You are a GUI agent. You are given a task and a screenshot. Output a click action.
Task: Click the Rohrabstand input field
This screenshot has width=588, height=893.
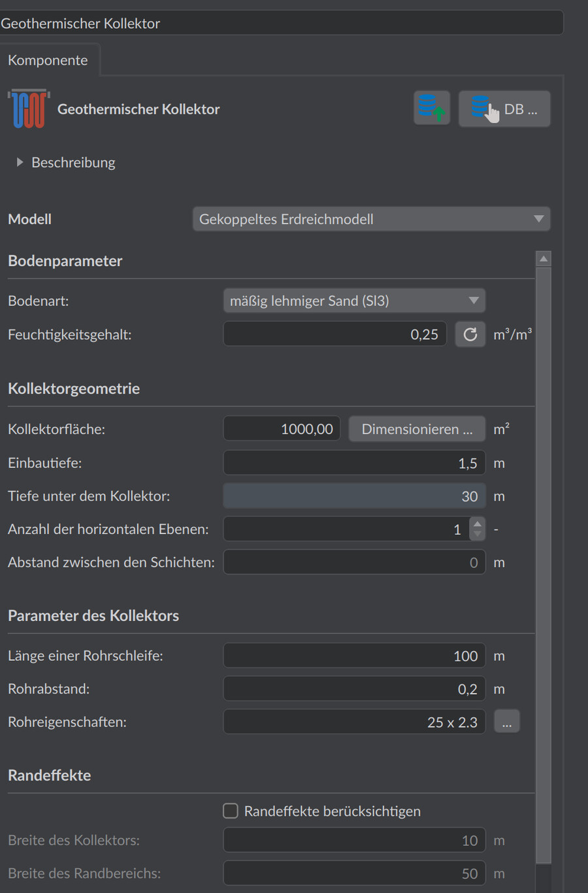354,689
